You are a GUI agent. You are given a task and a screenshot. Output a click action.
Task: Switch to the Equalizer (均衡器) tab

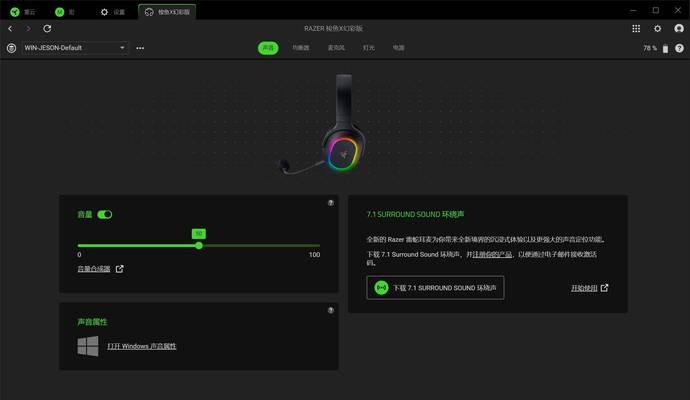tap(301, 48)
